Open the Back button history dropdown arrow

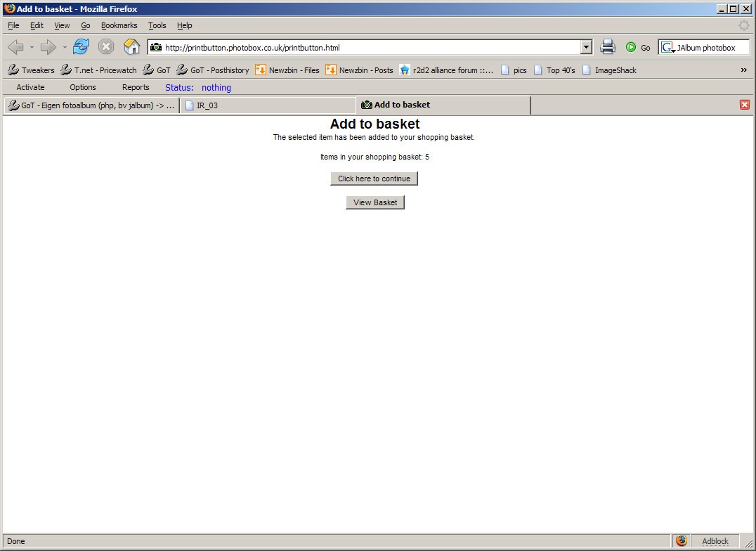point(32,47)
